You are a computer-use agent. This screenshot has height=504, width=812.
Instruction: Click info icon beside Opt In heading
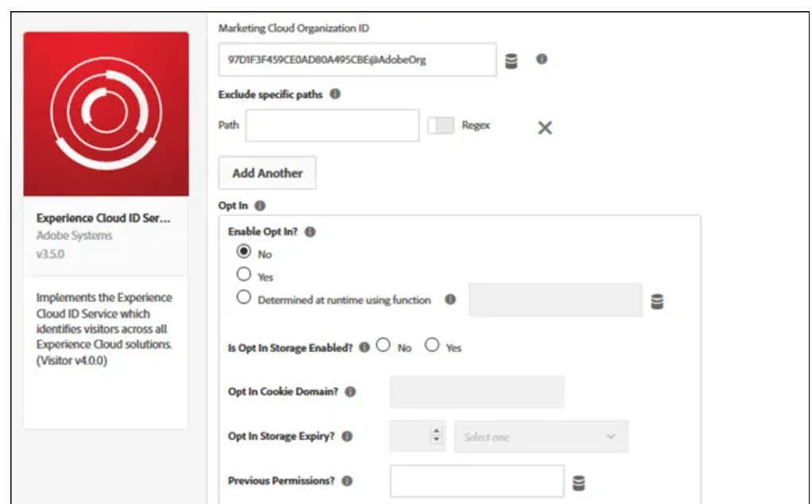(x=260, y=205)
